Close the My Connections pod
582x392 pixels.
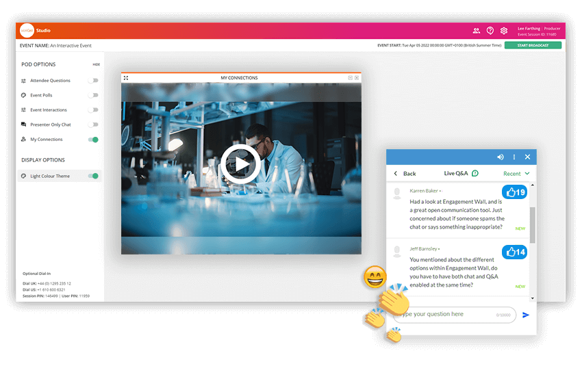click(x=357, y=78)
